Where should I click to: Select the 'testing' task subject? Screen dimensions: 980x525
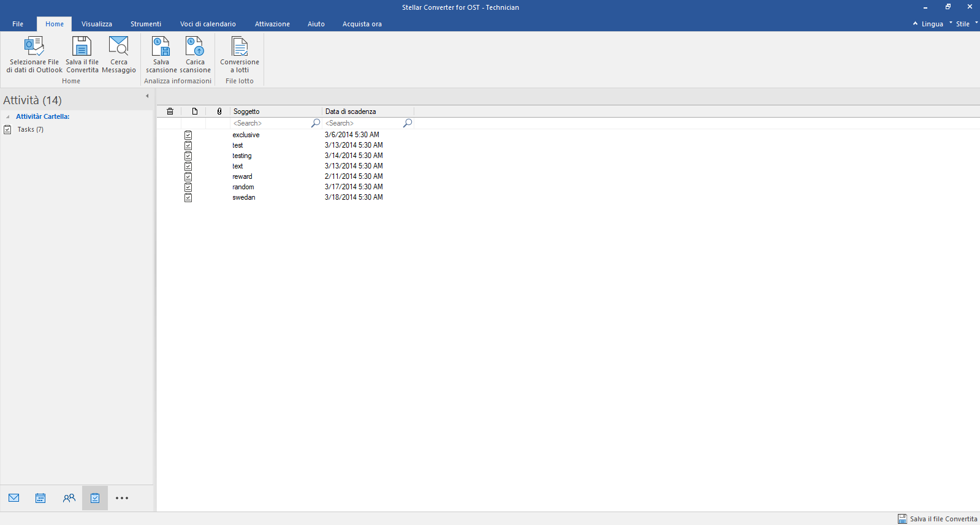tap(241, 156)
